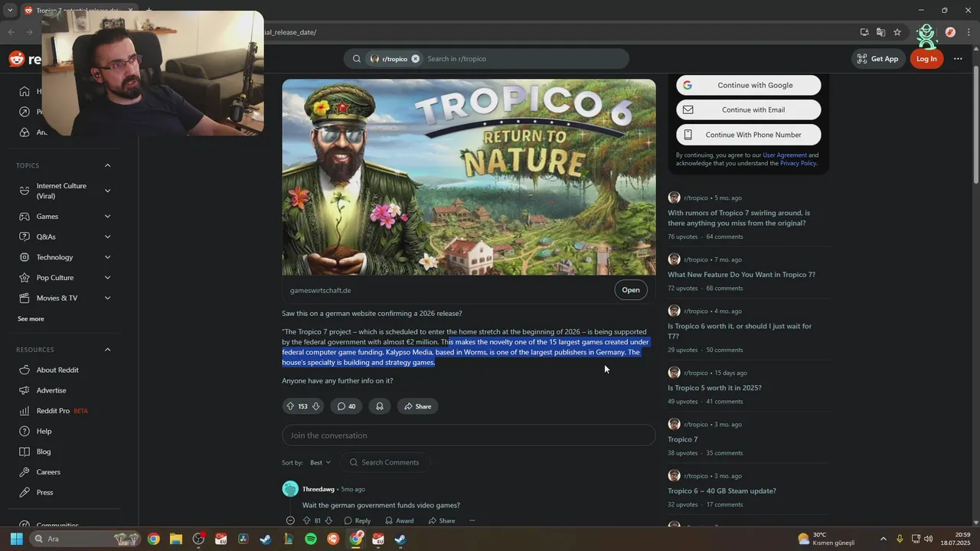980x551 pixels.
Task: Expand the Q&As topic
Action: pos(107,236)
